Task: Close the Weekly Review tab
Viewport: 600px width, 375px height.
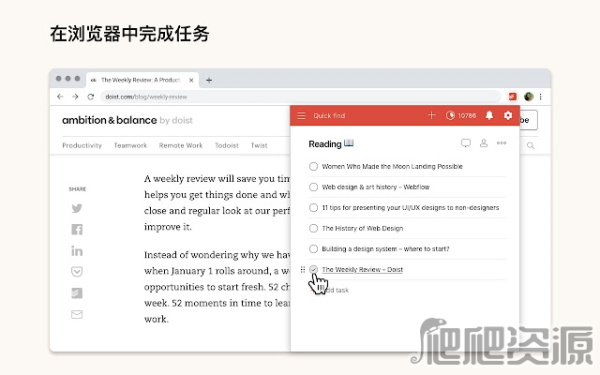Action: [x=191, y=80]
